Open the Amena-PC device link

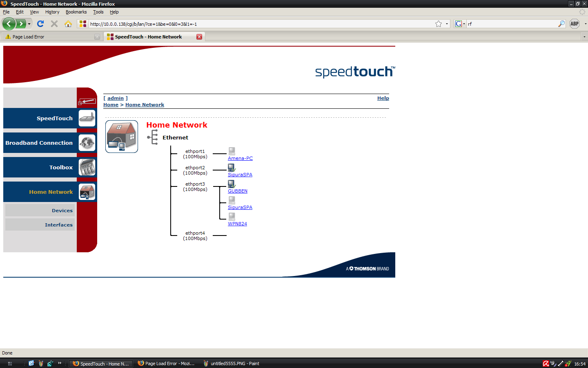pyautogui.click(x=240, y=158)
